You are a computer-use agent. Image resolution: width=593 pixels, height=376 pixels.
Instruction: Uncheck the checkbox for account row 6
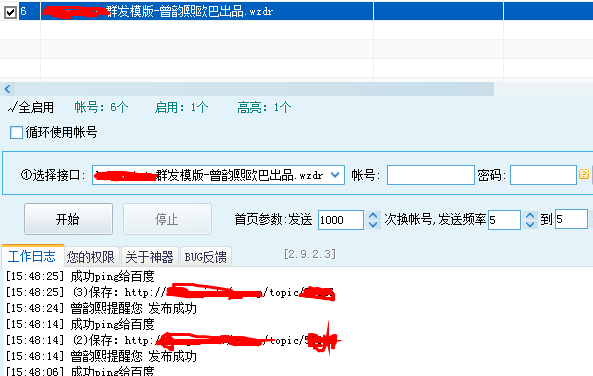(10, 12)
